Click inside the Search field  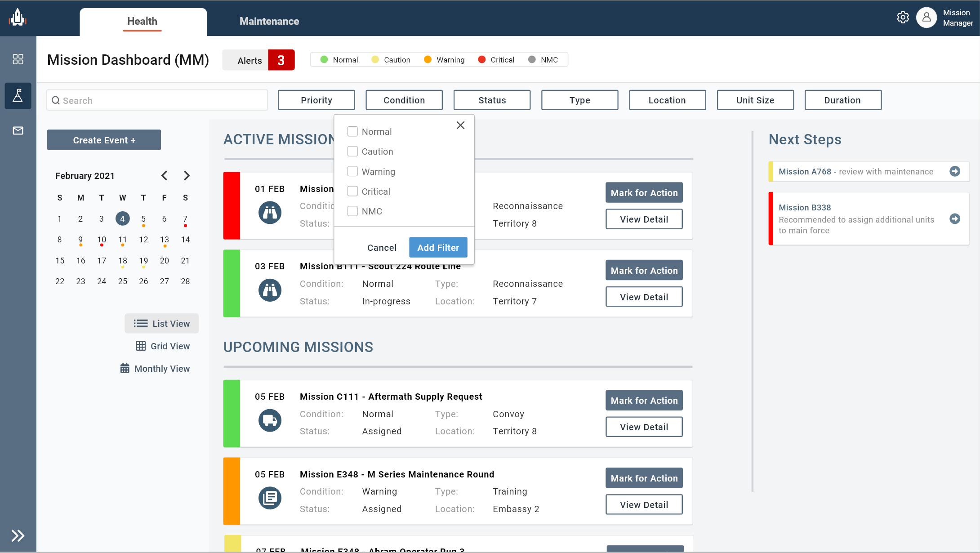(156, 100)
